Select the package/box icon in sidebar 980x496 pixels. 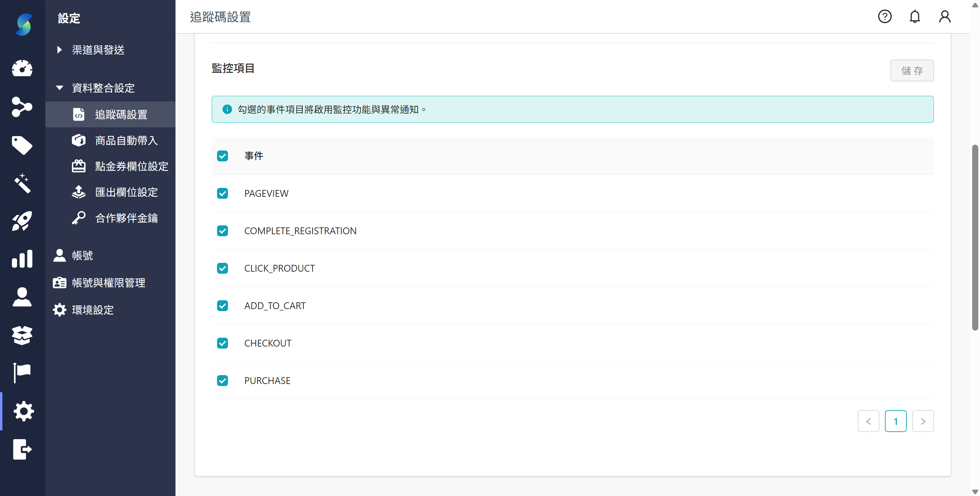[x=22, y=335]
